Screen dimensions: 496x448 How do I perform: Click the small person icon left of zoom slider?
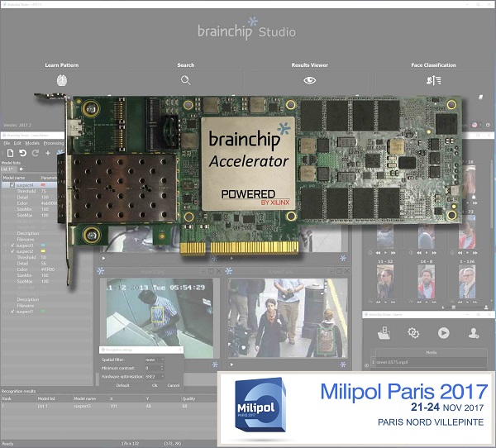[x=443, y=307]
